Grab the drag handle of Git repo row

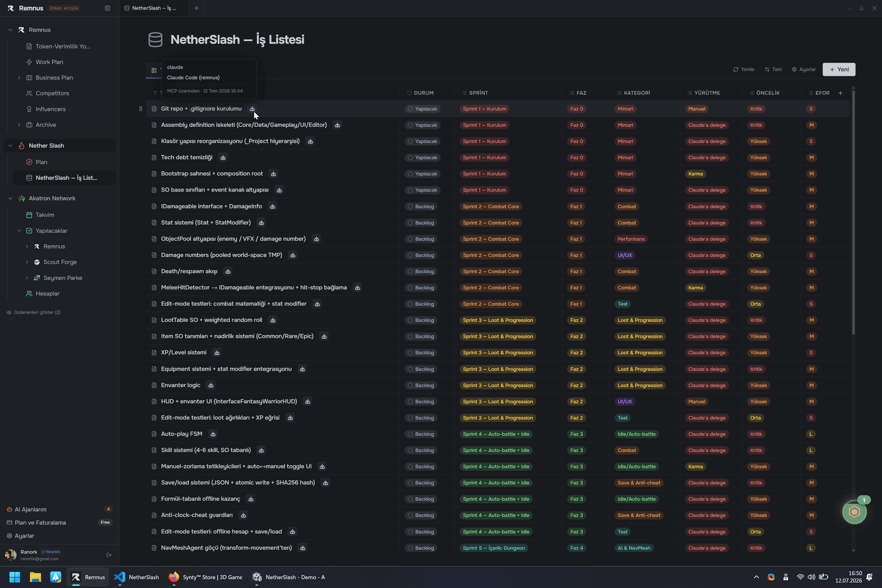141,109
